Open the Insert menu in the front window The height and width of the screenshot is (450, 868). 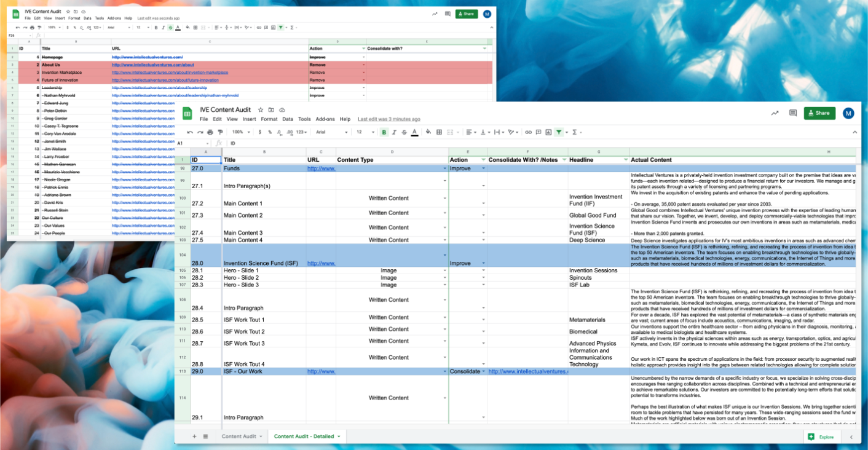click(249, 119)
